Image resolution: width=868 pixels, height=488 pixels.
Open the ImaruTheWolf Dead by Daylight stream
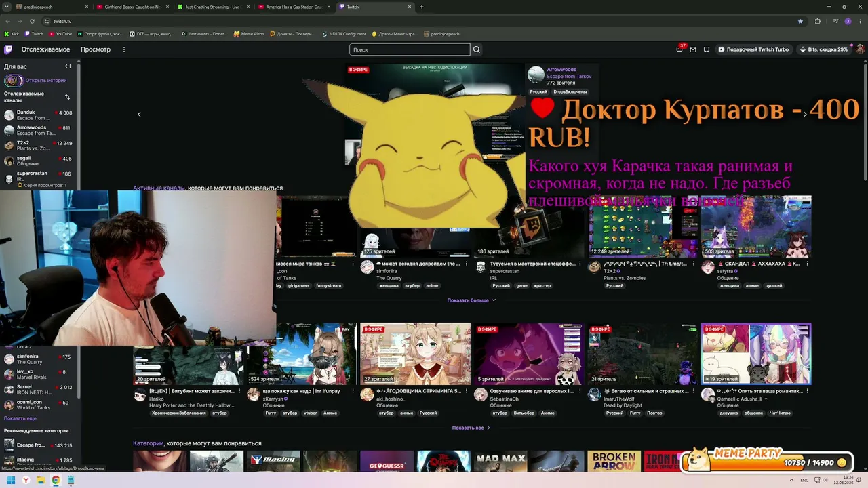tap(642, 354)
